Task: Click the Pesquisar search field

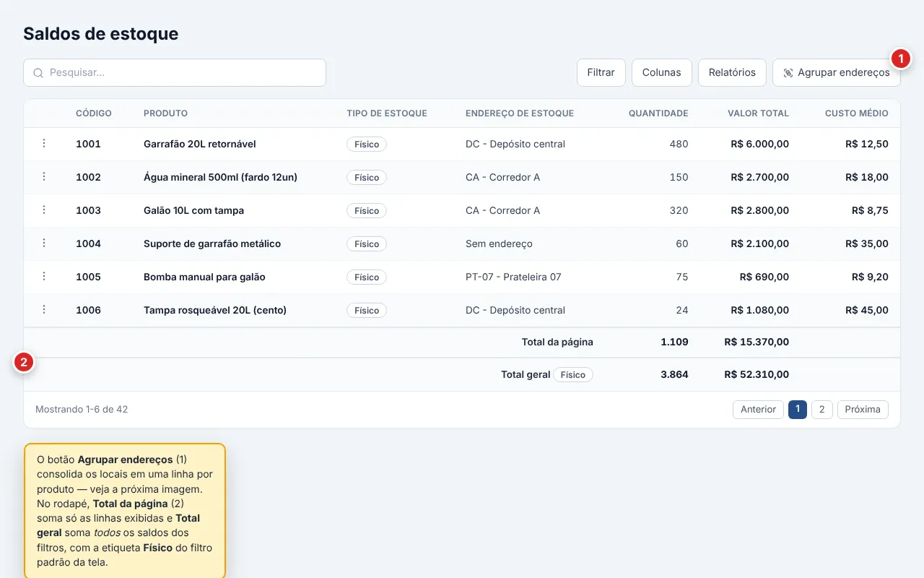Action: point(175,73)
